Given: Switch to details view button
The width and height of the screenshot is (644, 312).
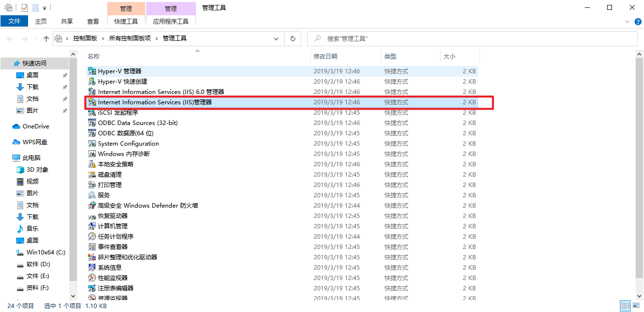Looking at the screenshot, I should (x=625, y=306).
